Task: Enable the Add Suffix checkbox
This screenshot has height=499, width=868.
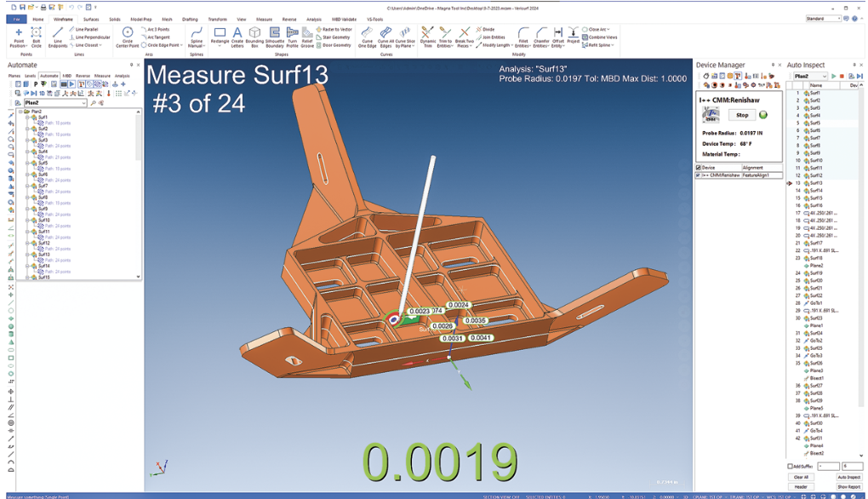Action: click(790, 466)
